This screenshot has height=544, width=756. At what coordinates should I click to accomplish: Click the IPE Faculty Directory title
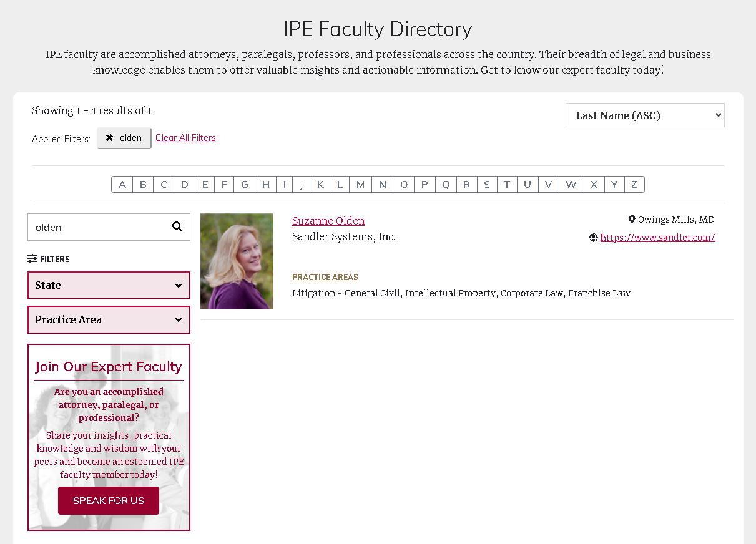(x=378, y=29)
